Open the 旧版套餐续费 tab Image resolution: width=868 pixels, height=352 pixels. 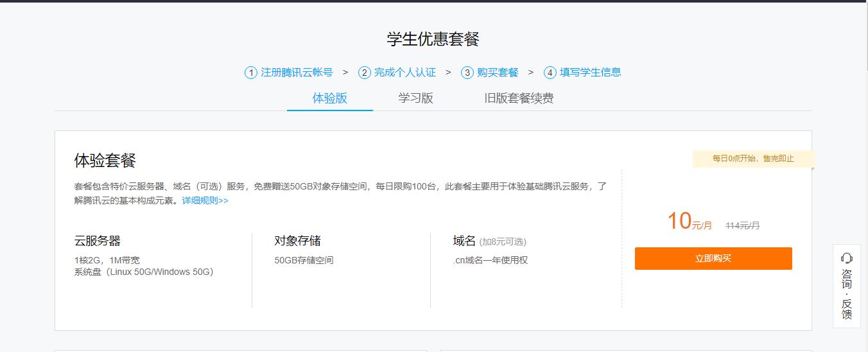point(519,98)
